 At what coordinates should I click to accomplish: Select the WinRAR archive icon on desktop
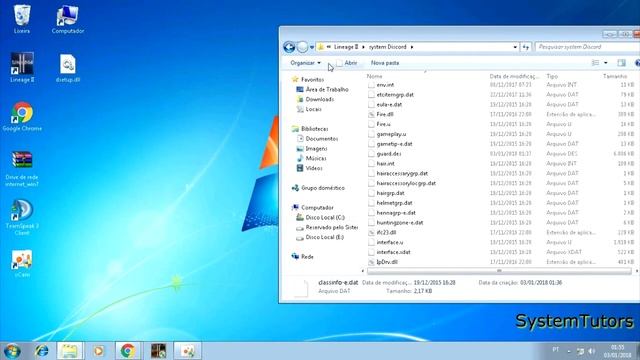coord(22,168)
